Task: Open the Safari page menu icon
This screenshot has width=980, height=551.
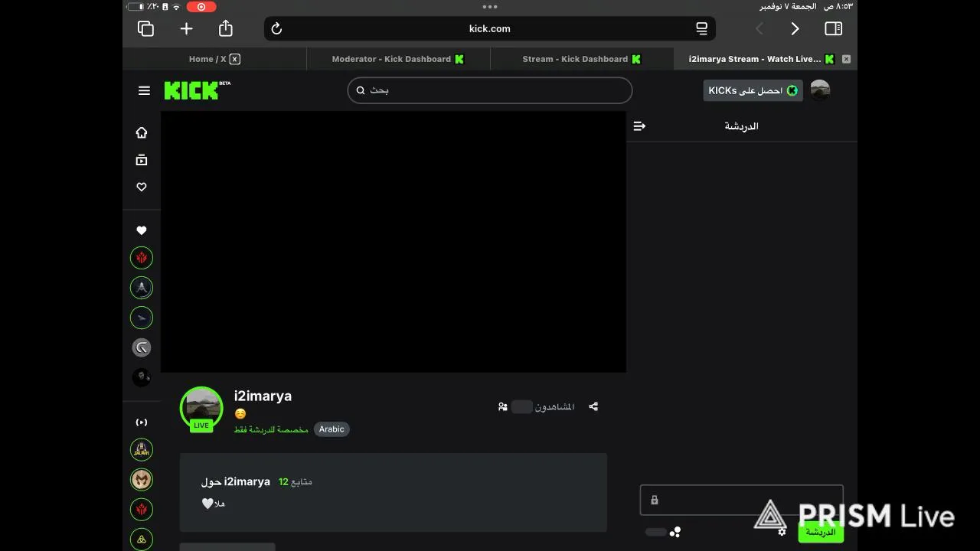Action: (701, 28)
